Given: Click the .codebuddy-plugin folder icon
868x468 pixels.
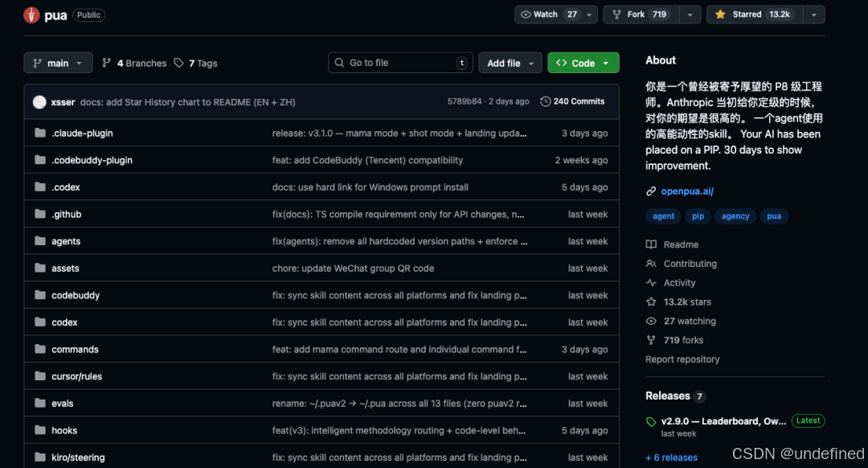Looking at the screenshot, I should pyautogui.click(x=40, y=160).
